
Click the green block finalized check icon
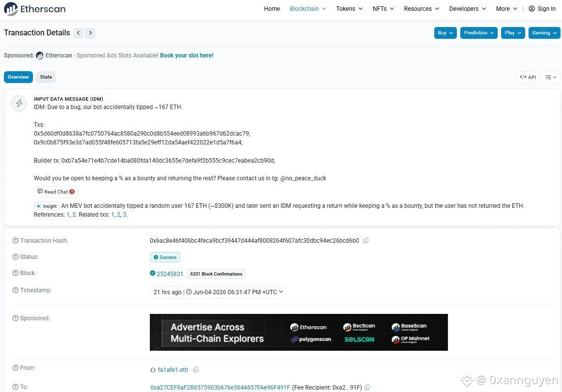click(152, 274)
